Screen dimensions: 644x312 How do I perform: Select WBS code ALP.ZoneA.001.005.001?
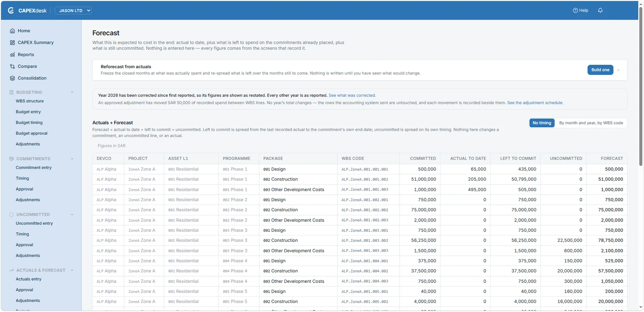point(365,292)
